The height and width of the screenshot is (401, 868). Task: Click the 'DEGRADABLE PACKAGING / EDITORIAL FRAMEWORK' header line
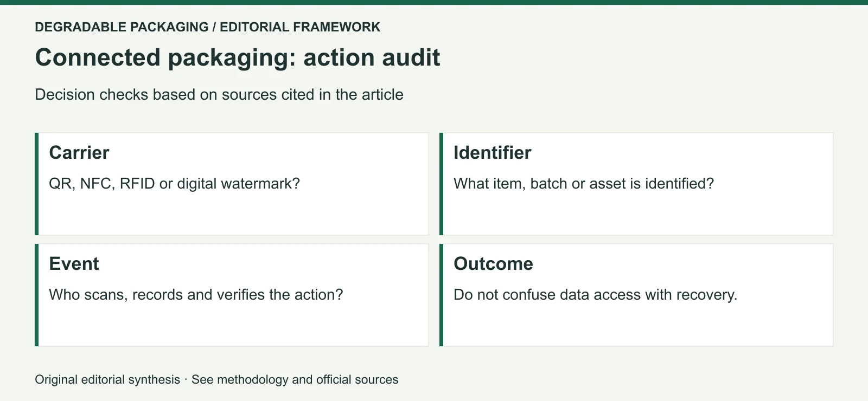(207, 27)
